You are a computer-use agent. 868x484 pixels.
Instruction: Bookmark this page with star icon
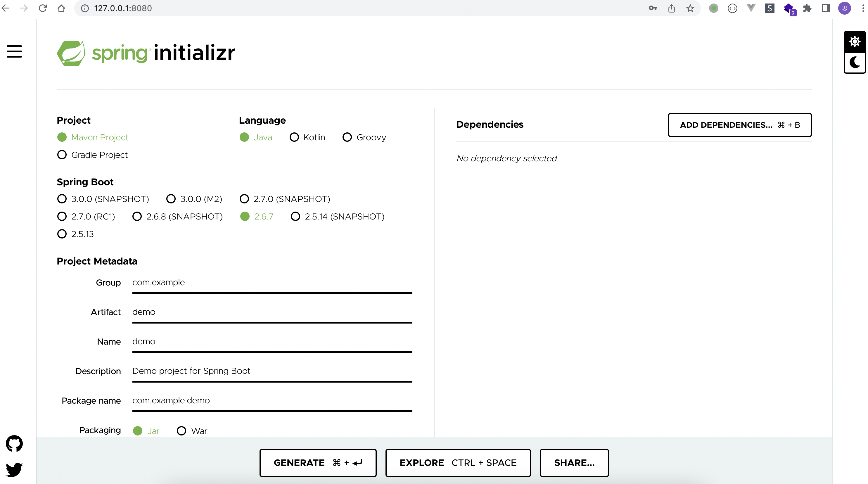coord(690,8)
